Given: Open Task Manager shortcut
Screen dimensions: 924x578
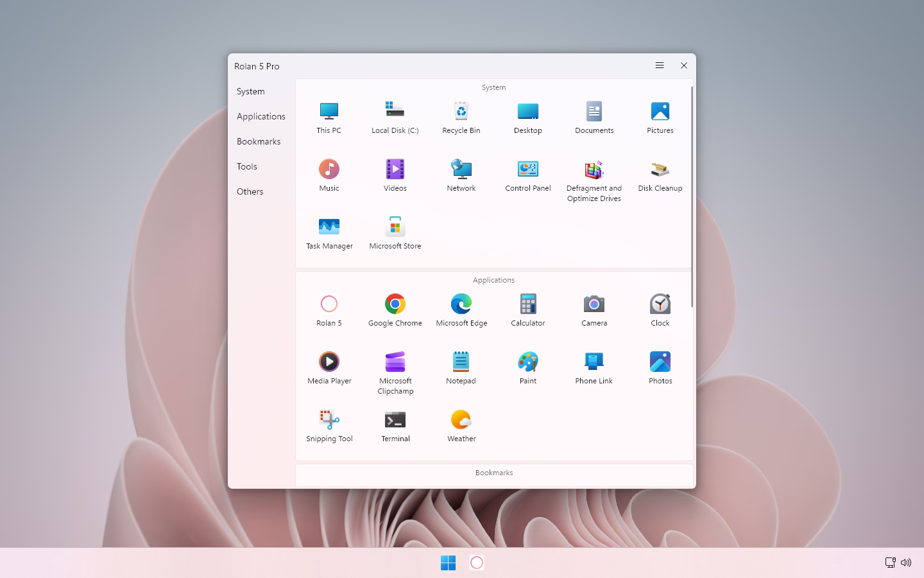Looking at the screenshot, I should coord(329,233).
